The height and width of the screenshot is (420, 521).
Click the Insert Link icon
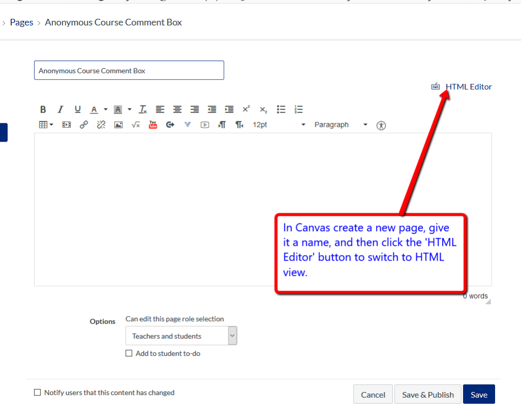(83, 124)
